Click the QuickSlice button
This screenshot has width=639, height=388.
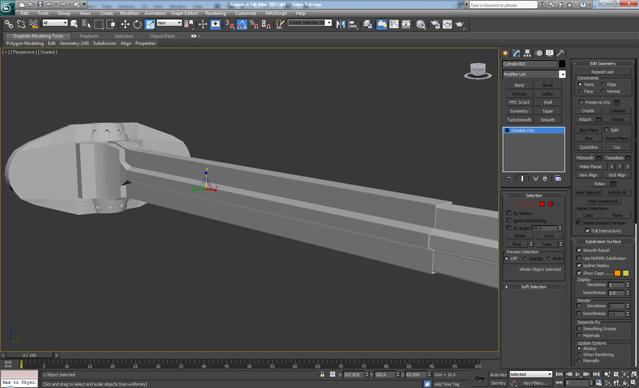click(x=588, y=147)
